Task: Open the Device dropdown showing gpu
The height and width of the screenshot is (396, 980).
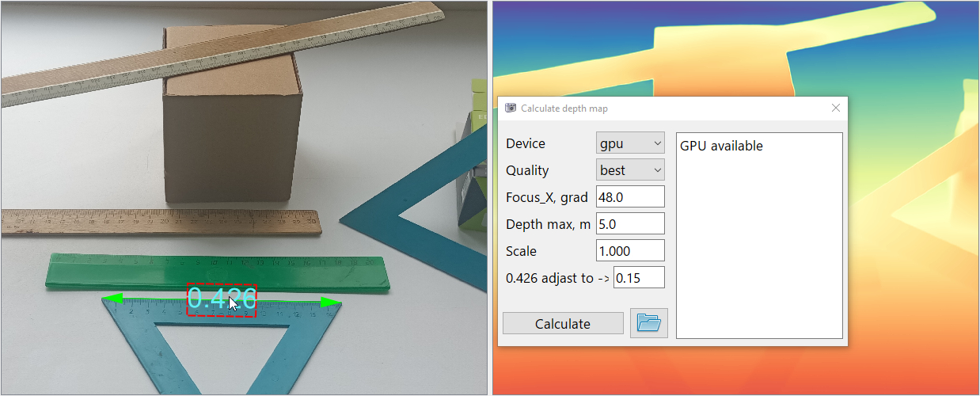Action: click(x=629, y=143)
